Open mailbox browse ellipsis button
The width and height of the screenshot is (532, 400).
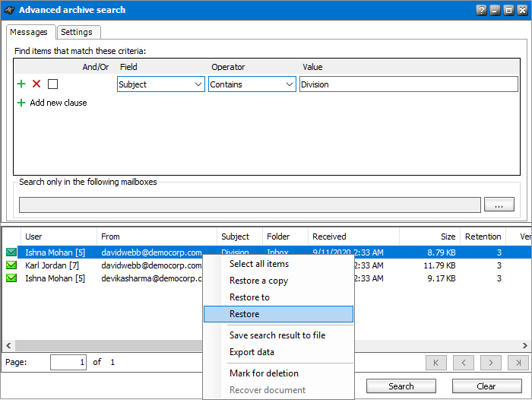click(499, 205)
